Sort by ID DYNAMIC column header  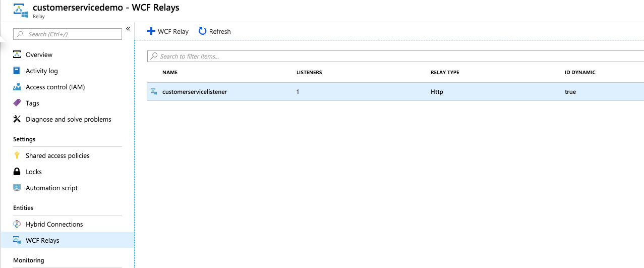coord(580,73)
